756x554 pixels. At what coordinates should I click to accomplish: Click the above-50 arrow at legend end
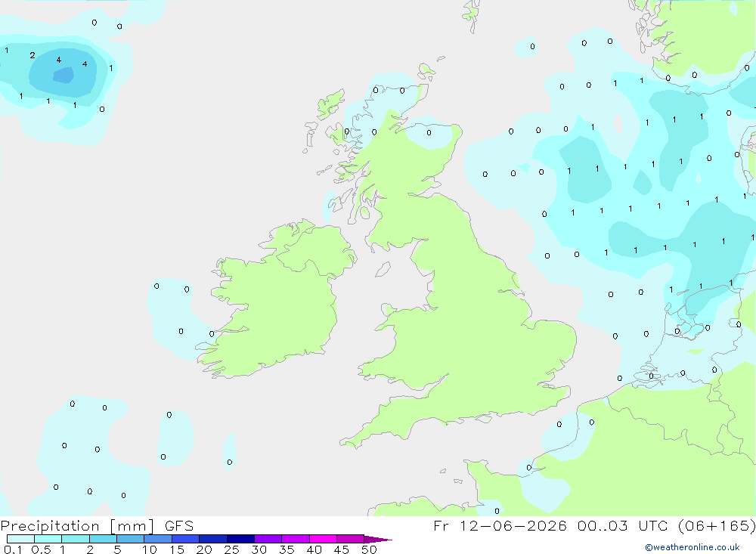(x=377, y=539)
